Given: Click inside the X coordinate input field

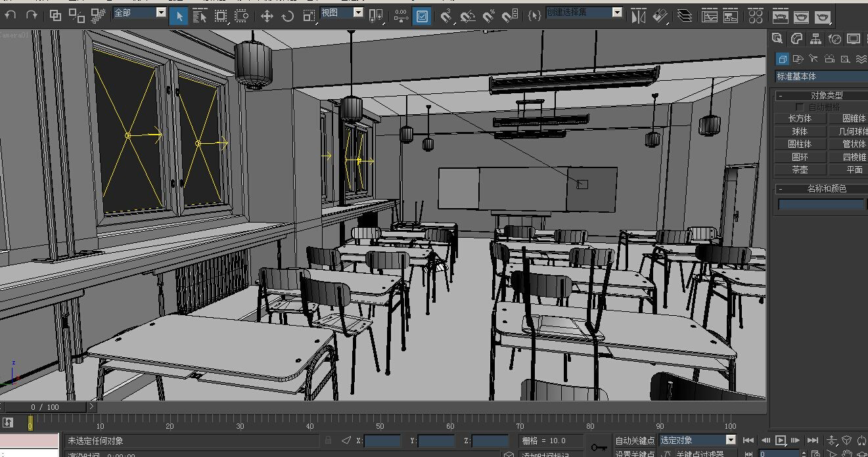Looking at the screenshot, I should click(381, 441).
